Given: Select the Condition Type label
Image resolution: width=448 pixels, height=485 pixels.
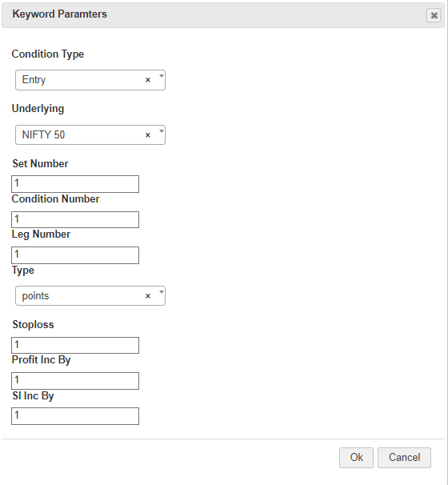Looking at the screenshot, I should click(x=48, y=54).
